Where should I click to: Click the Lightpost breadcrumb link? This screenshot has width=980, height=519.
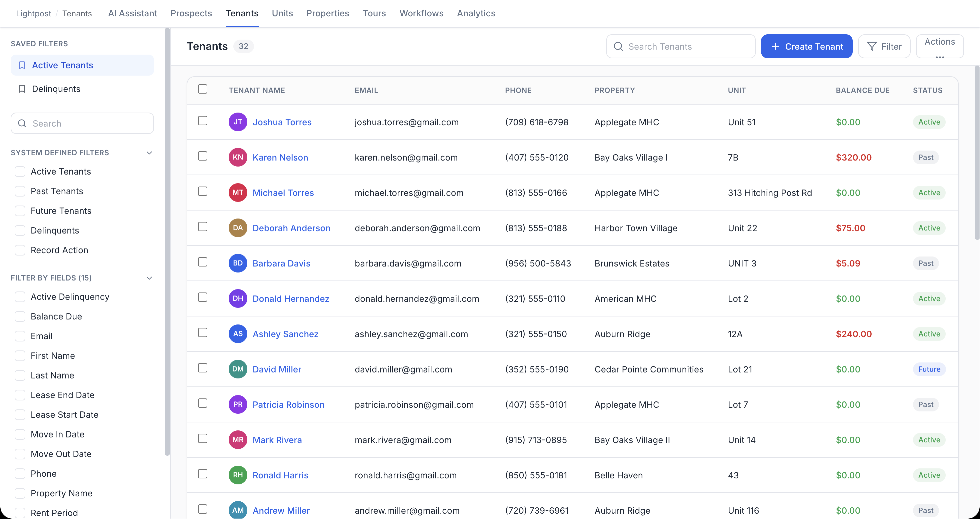(x=33, y=13)
